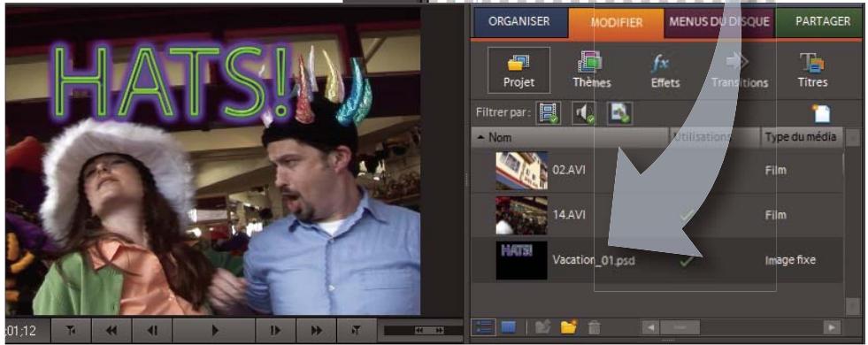The image size is (868, 345).
Task: Switch to the MODIFIER tab
Action: click(x=616, y=23)
